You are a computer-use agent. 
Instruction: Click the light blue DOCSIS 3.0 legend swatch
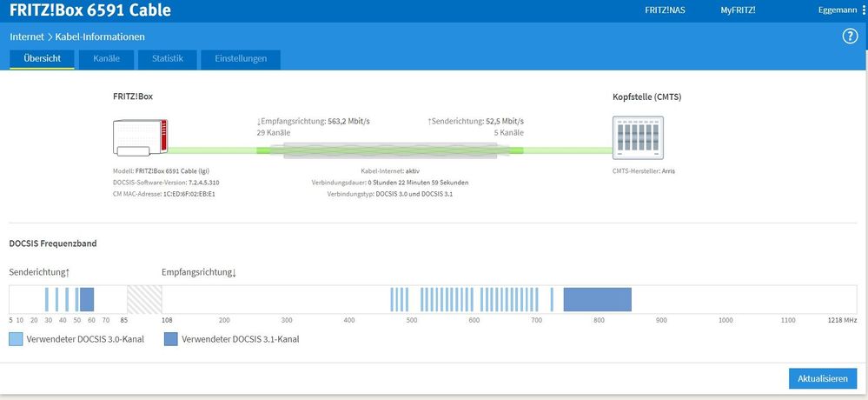pos(16,339)
